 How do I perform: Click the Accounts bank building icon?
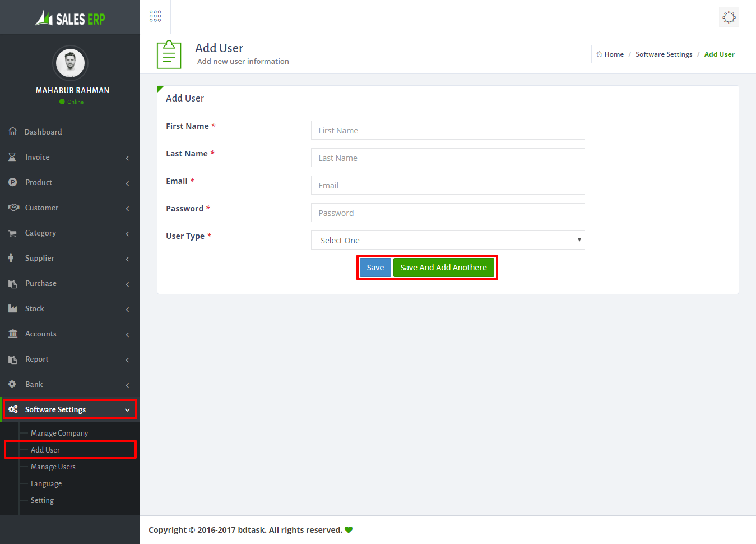pyautogui.click(x=13, y=334)
